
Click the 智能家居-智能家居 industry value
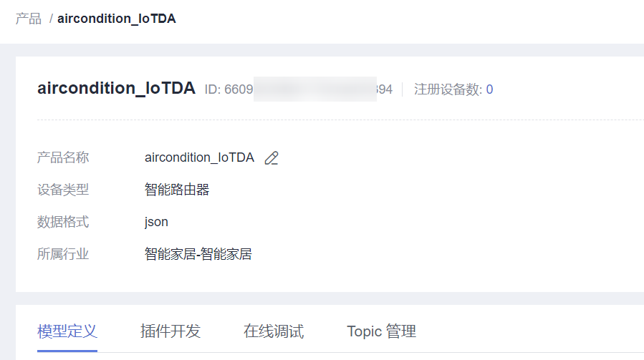198,254
